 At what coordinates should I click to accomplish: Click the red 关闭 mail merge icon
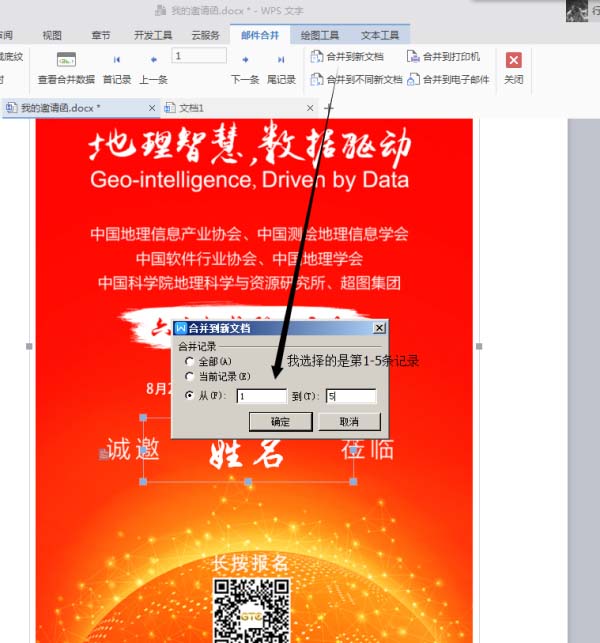pyautogui.click(x=513, y=60)
